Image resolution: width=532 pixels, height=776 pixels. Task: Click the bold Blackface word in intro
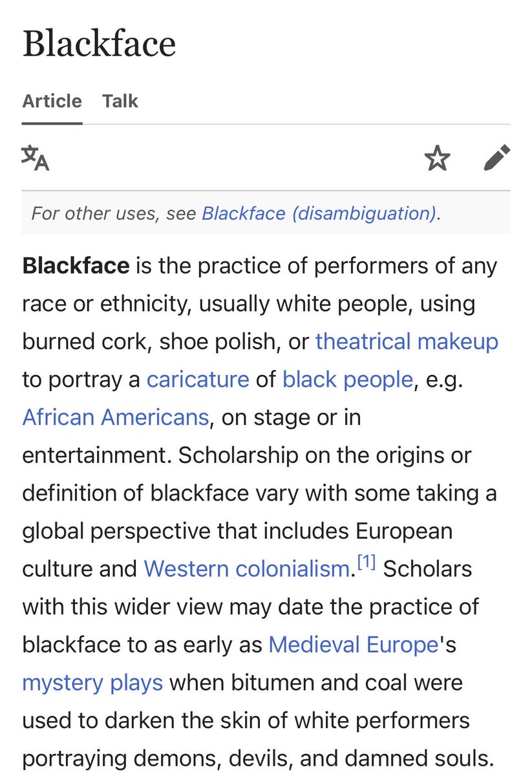click(76, 265)
